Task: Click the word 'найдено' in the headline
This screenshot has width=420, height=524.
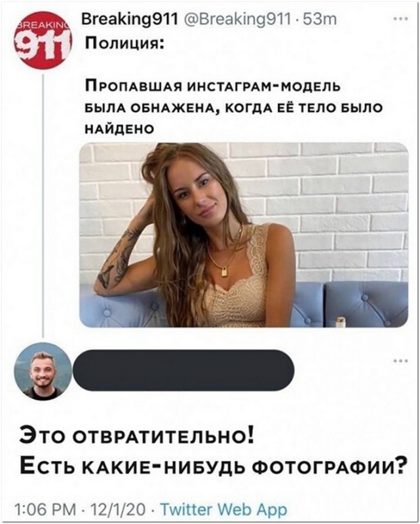Action: click(119, 128)
